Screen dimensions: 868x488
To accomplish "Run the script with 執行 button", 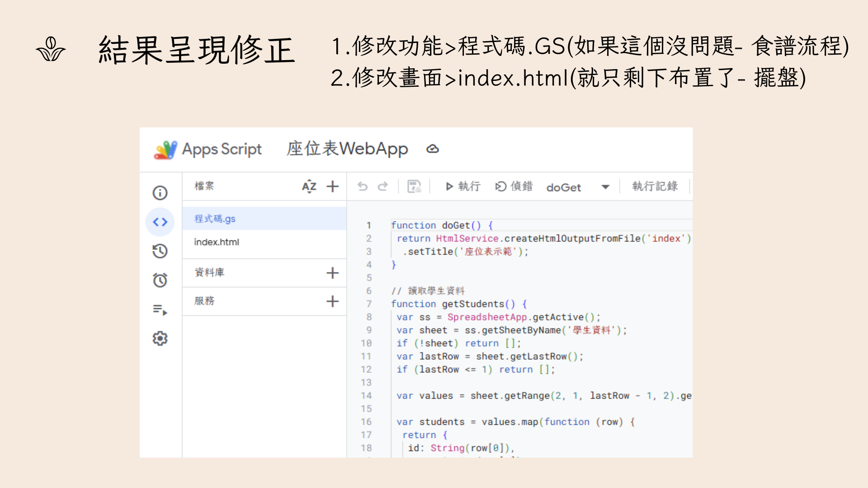I will (463, 186).
